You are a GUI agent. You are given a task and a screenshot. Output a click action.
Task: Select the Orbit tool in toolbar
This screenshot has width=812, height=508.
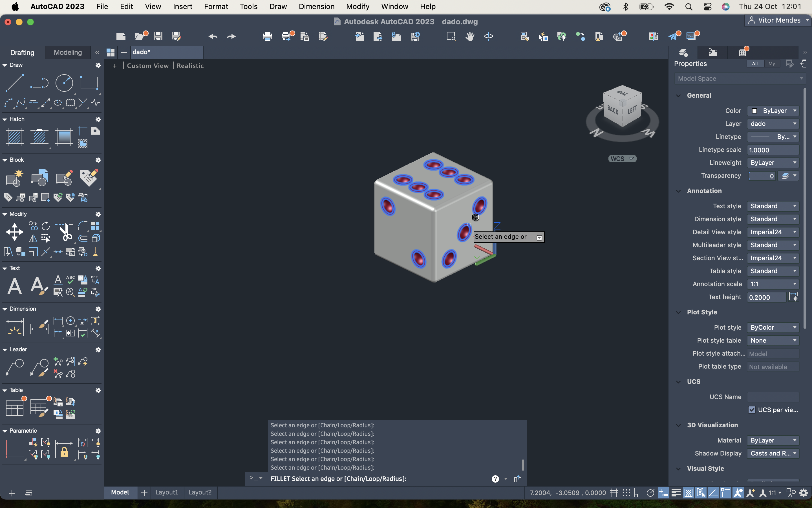pyautogui.click(x=489, y=36)
